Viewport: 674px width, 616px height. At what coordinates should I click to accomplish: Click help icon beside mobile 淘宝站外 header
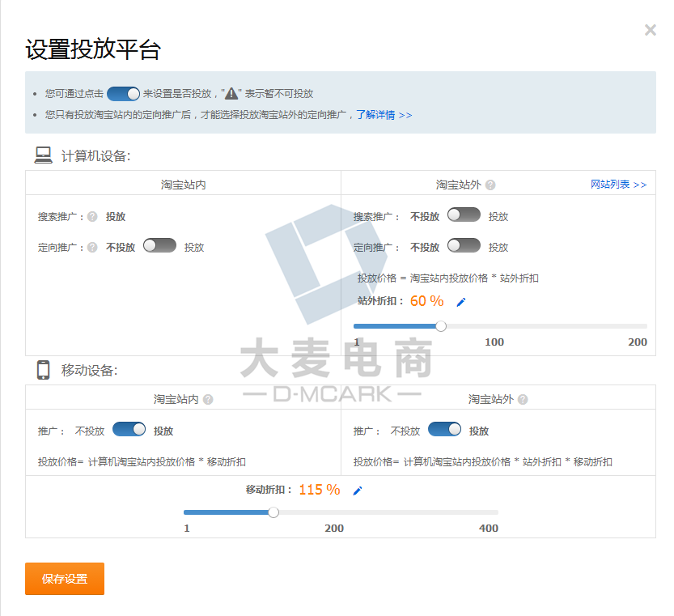[x=523, y=400]
